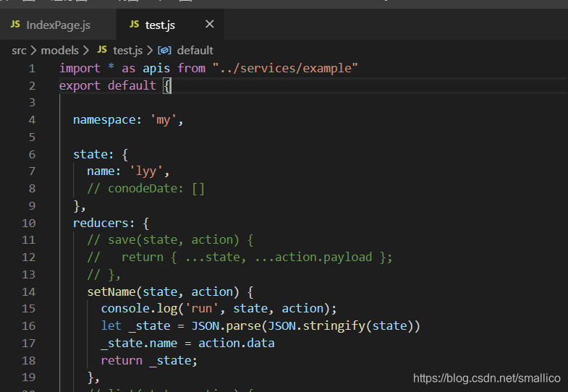
Task: Open the test.js breadcrumb item
Action: (127, 51)
